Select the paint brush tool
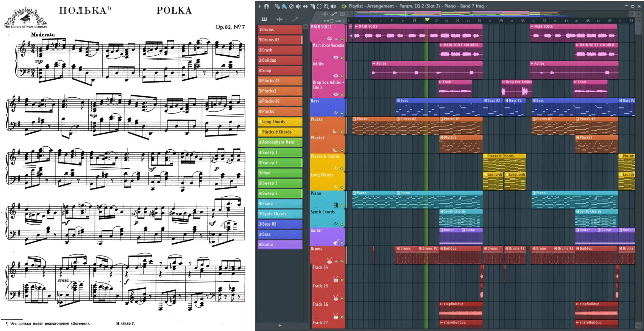The image size is (644, 331). click(x=284, y=6)
